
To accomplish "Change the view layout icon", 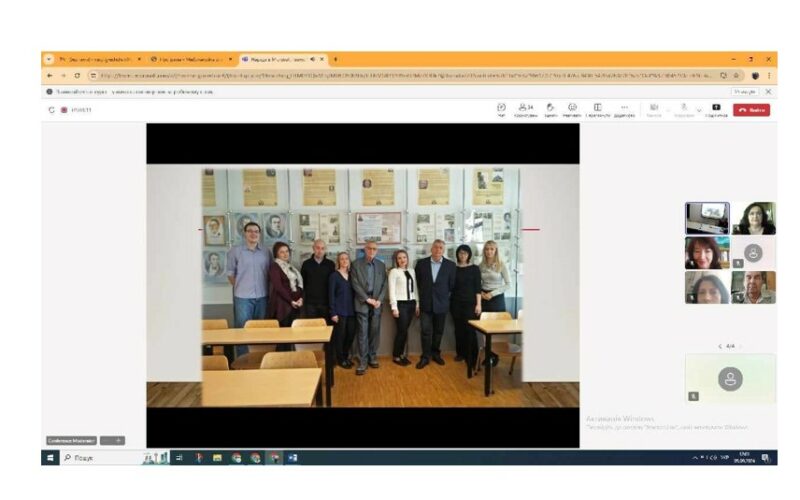I will [597, 108].
